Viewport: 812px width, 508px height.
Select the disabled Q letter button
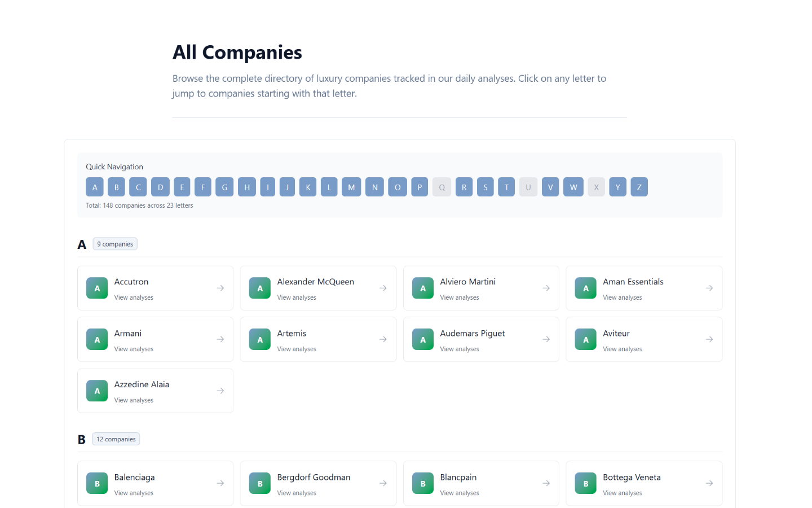(442, 187)
